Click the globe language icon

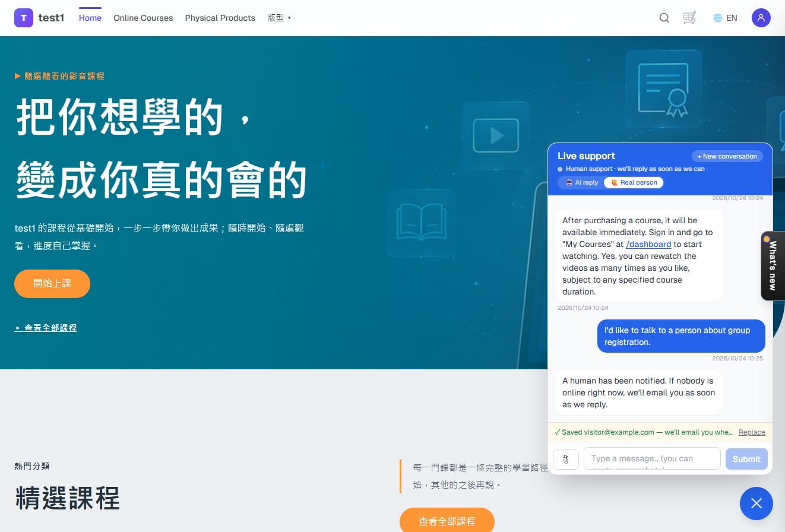click(x=718, y=18)
